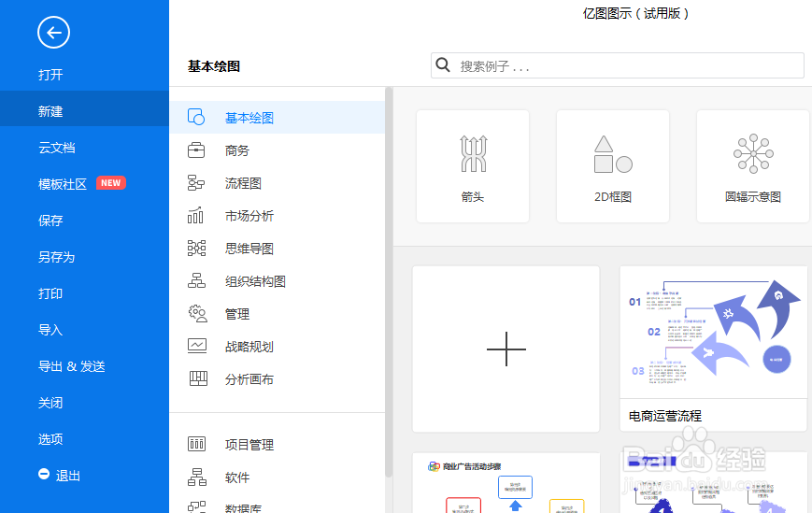
Task: Select the 战略规划 category label
Action: (x=249, y=347)
